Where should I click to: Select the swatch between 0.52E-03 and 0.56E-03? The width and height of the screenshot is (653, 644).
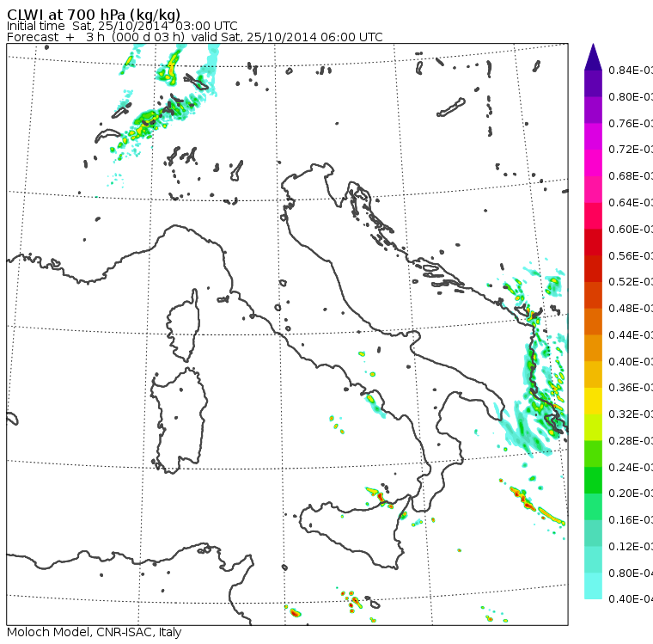pyautogui.click(x=593, y=269)
